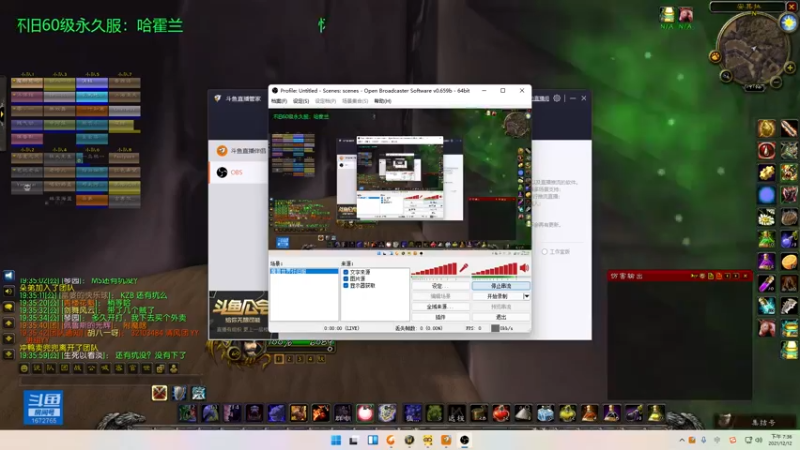Image resolution: width=800 pixels, height=450 pixels.
Task: Click the chat input box
Action: [x=110, y=381]
